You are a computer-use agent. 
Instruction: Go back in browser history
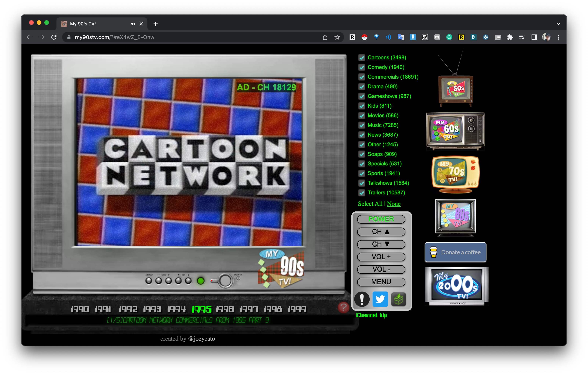pyautogui.click(x=30, y=37)
